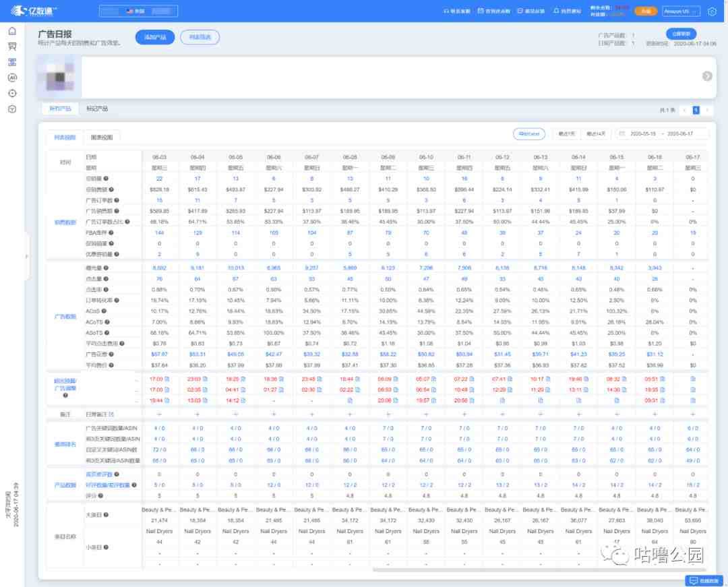Expand the product card right arrow
This screenshot has height=587, width=728.
tap(707, 76)
